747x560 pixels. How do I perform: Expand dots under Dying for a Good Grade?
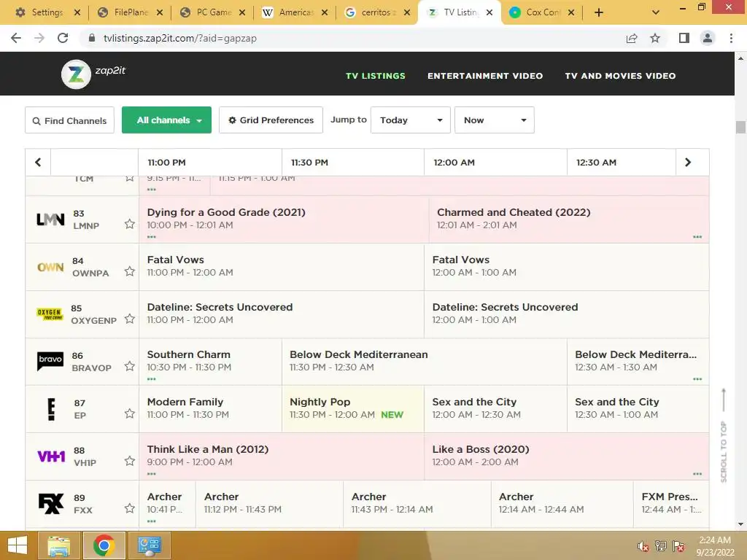point(152,237)
